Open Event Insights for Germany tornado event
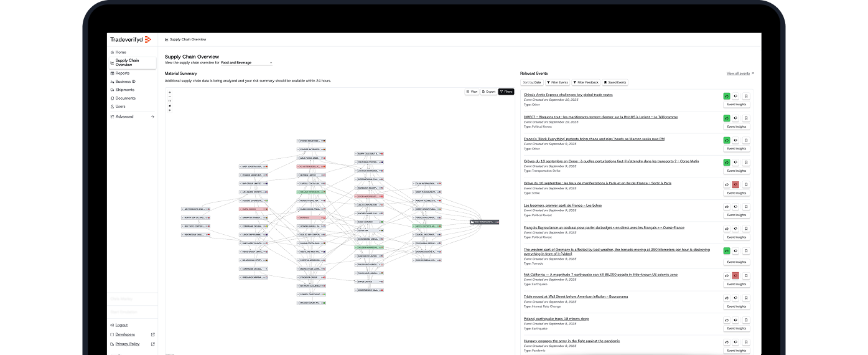This screenshot has height=355, width=868. point(736,262)
